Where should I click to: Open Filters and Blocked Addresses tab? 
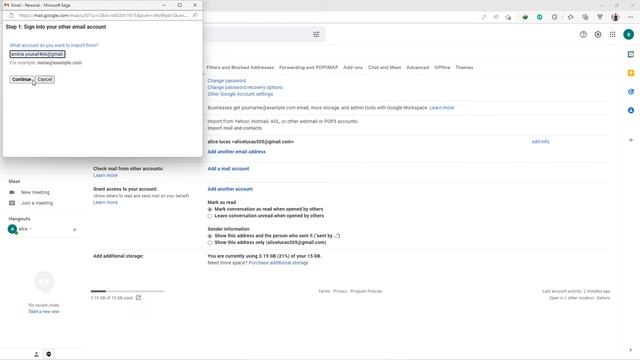coord(240,67)
